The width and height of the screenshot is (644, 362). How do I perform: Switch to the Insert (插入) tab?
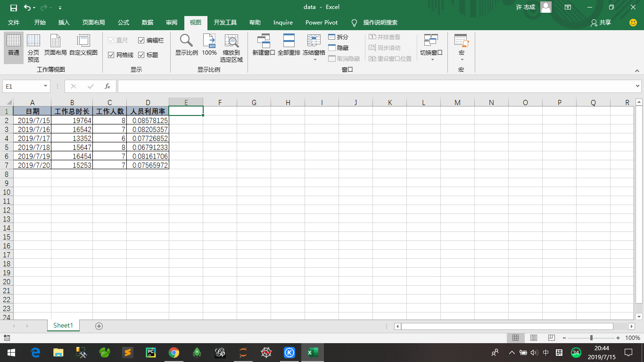tap(64, 23)
